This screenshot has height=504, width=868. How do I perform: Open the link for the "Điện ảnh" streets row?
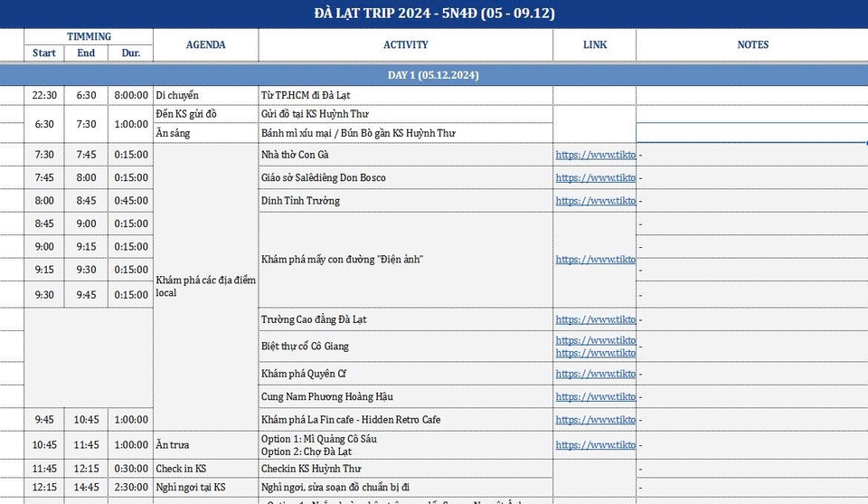(x=595, y=260)
